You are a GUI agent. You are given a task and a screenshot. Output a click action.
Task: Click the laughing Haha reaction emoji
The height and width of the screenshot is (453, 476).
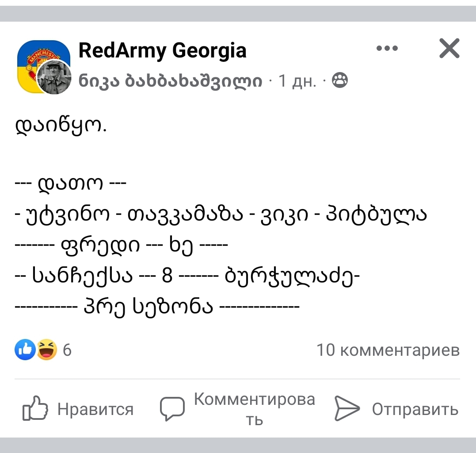click(x=47, y=350)
